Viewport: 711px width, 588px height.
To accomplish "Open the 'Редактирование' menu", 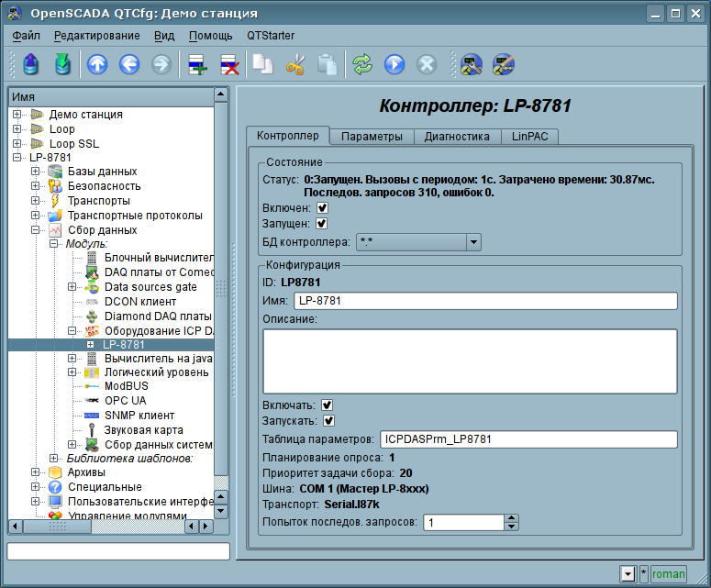I will click(x=96, y=36).
